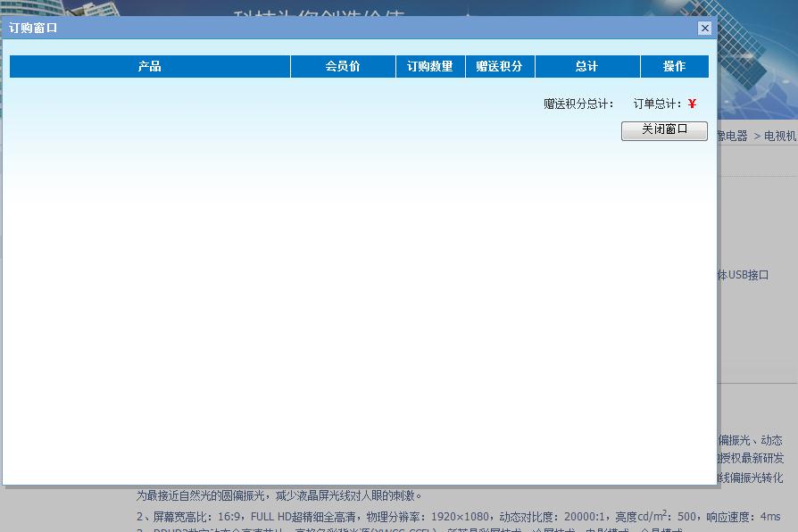Viewport: 798px width, 532px height.
Task: Click the 关闭窗口 button
Action: coord(664,130)
